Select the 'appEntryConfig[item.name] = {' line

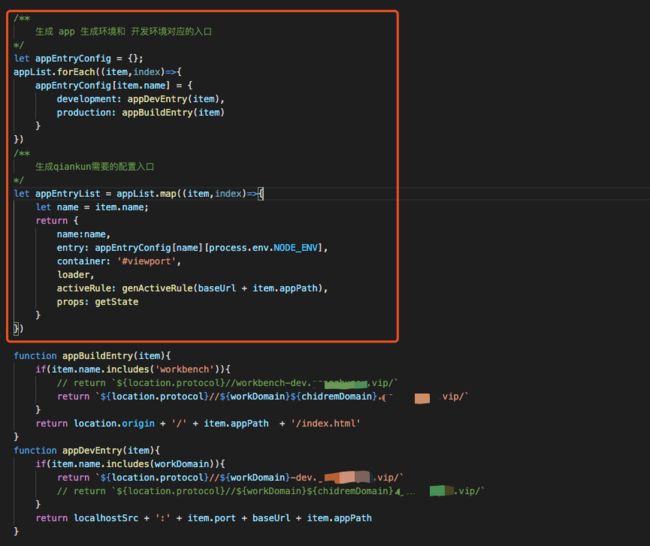[114, 85]
